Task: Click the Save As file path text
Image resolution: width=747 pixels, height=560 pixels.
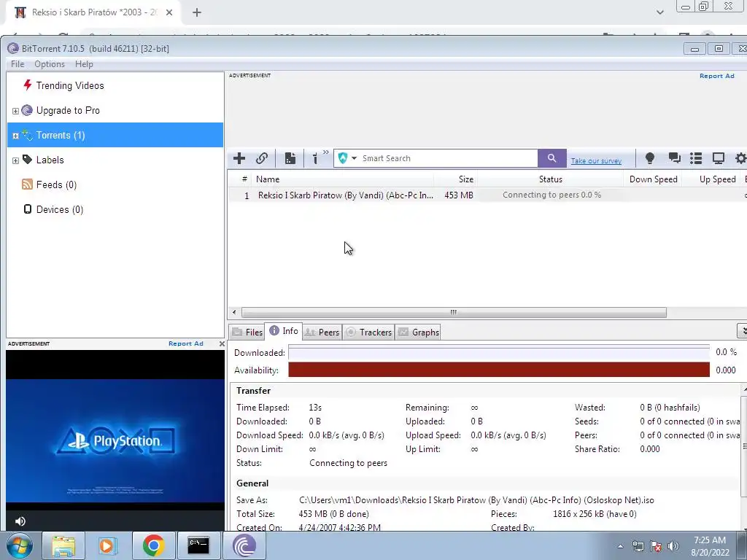Action: [x=476, y=500]
